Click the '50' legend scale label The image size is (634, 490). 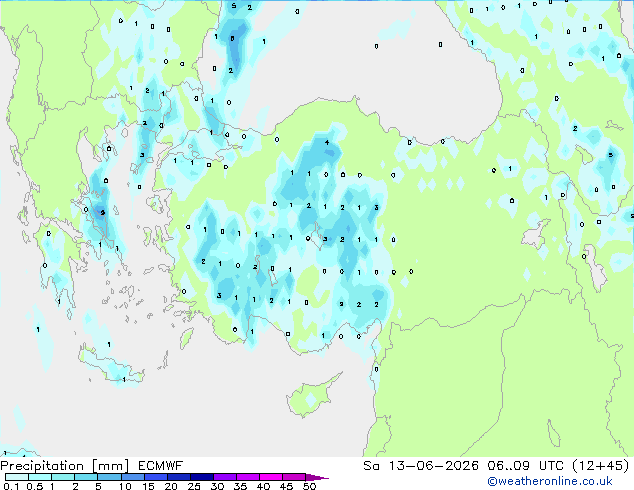[309, 486]
